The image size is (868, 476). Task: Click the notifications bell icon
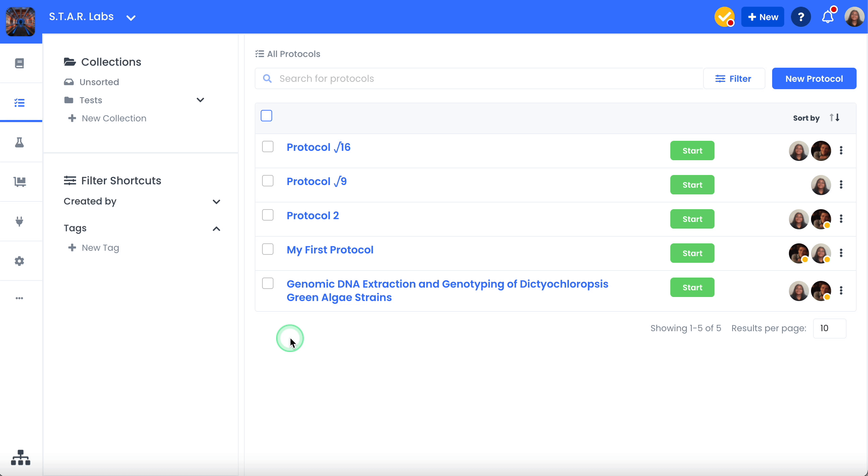827,16
